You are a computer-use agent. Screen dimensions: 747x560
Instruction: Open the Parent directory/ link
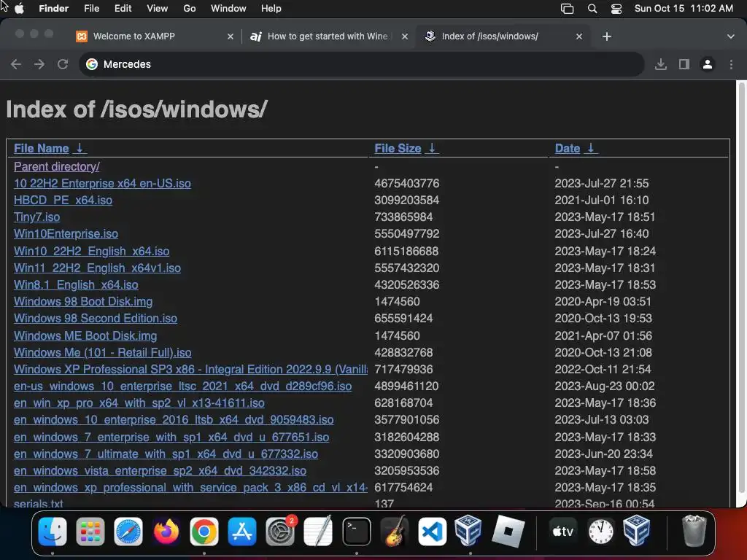[x=57, y=167]
